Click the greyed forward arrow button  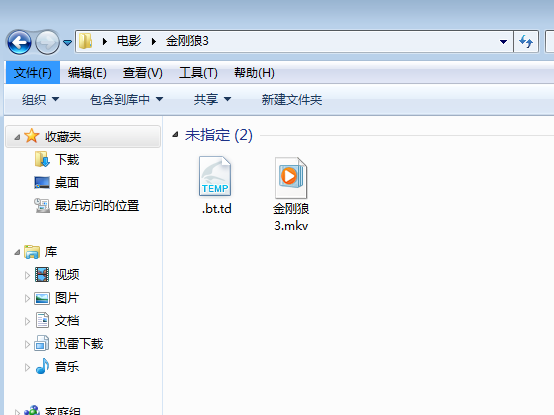click(47, 42)
